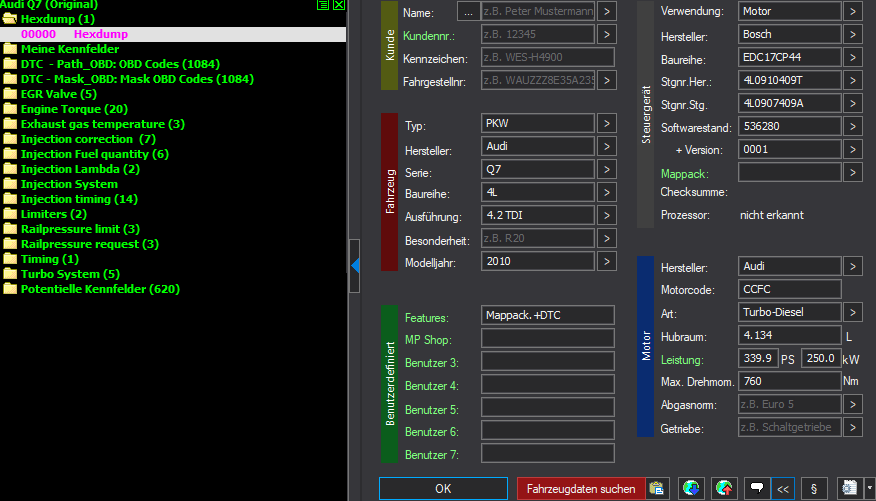
Task: Click the Max. Drehmom. field showing 760
Action: [789, 381]
